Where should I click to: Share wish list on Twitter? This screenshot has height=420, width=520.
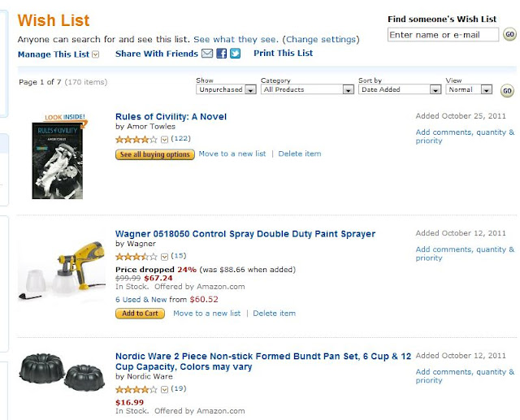[235, 54]
